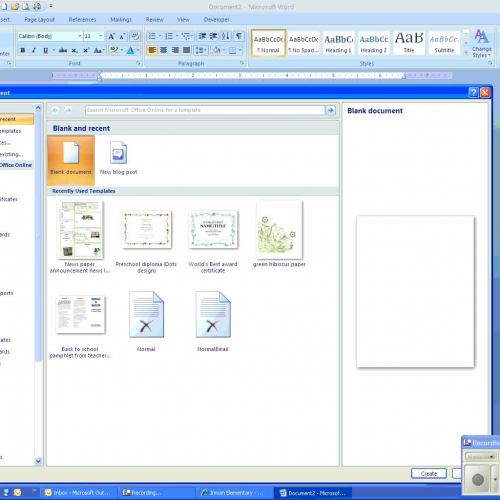The image size is (500, 500).
Task: Click the Shrink Font icon
Action: coord(122,36)
